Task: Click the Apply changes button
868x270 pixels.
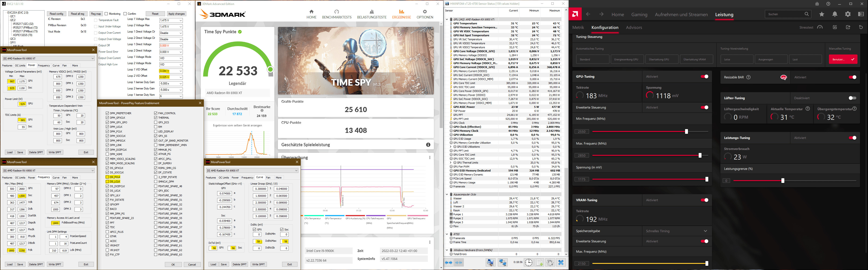Action: click(x=176, y=14)
